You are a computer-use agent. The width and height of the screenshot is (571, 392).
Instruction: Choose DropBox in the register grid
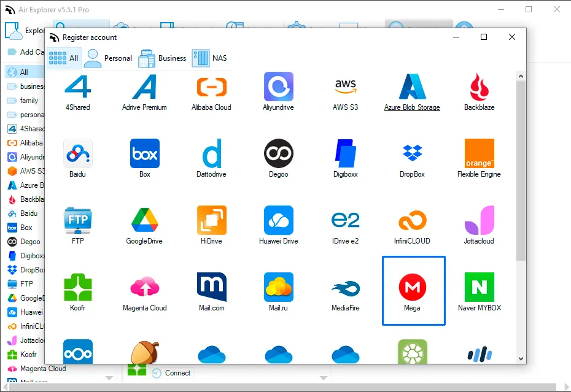tap(412, 153)
